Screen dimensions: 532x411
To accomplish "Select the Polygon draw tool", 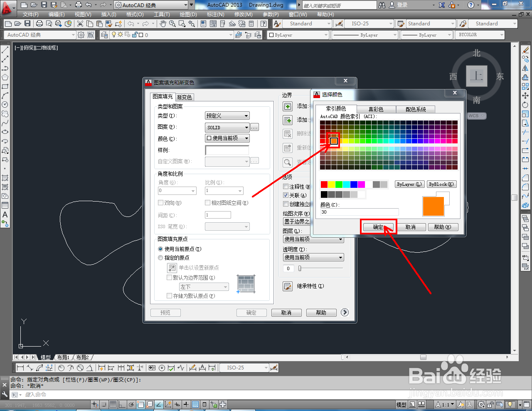I will tap(5, 77).
